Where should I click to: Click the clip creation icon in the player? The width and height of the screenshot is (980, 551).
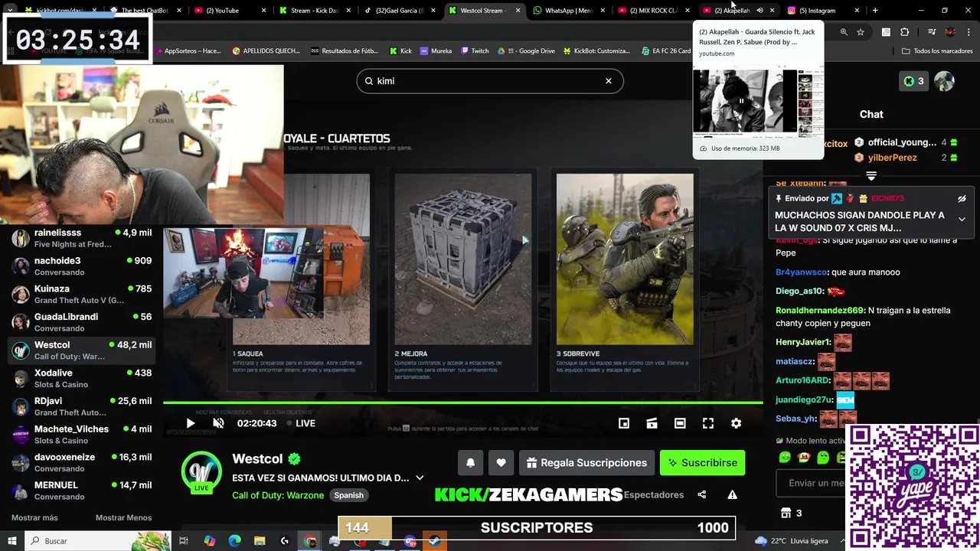pyautogui.click(x=652, y=423)
